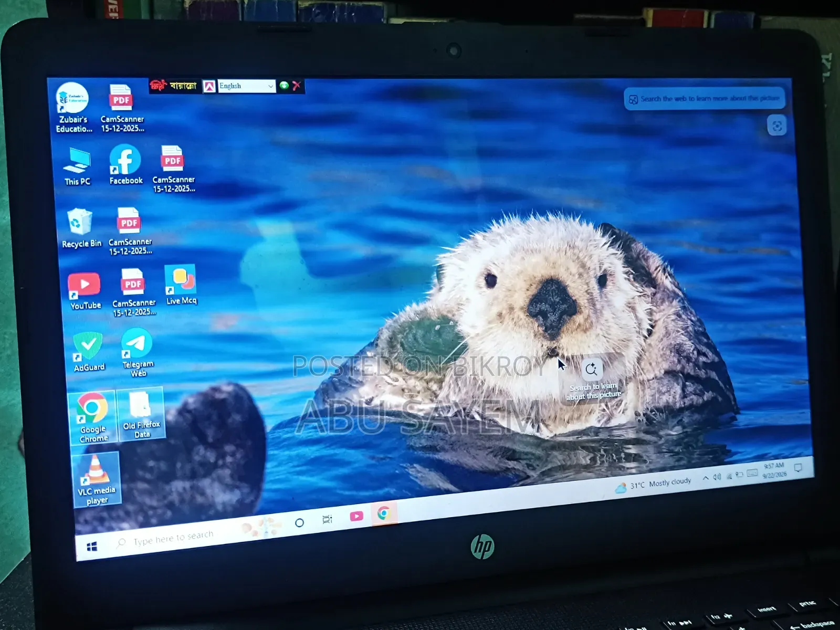This screenshot has width=840, height=630.
Task: Open the 31°C Mostly cloudy weather widget
Action: pos(654,484)
